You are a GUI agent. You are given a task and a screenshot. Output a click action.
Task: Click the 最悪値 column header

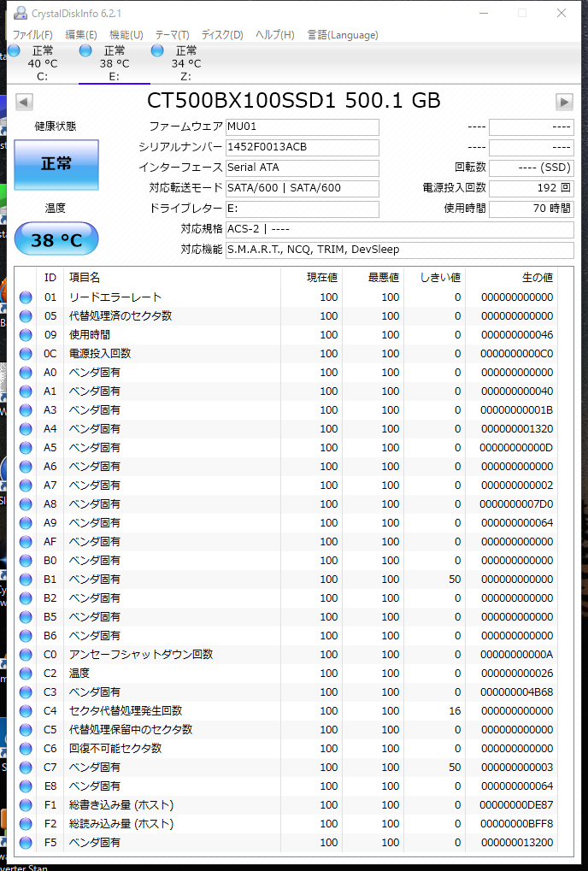[384, 277]
